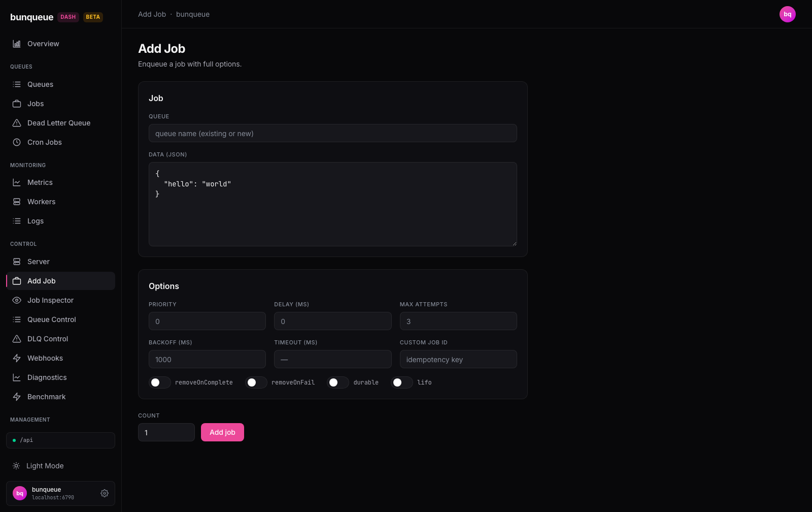Open the Workers server icon
The width and height of the screenshot is (812, 512).
[x=17, y=202]
